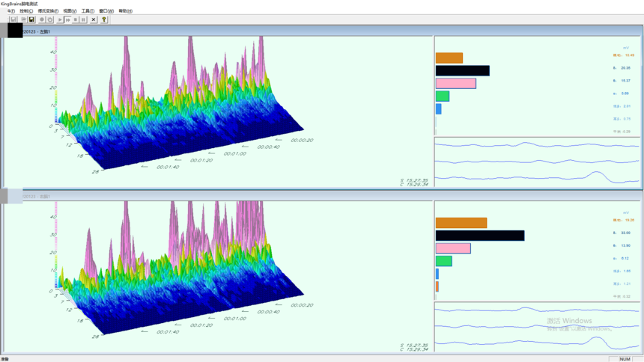This screenshot has width=644, height=362.
Task: Click the pink bar in right-brain chart
Action: (x=453, y=248)
